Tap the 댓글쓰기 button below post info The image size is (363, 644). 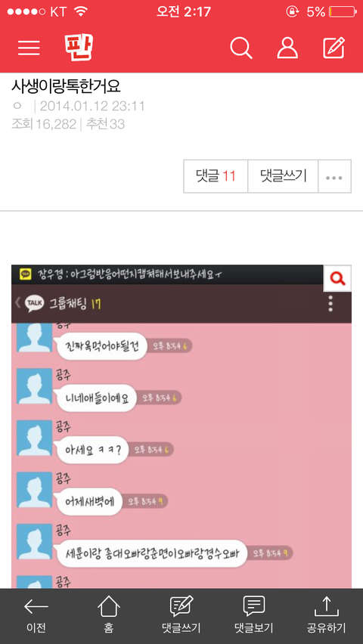(284, 176)
